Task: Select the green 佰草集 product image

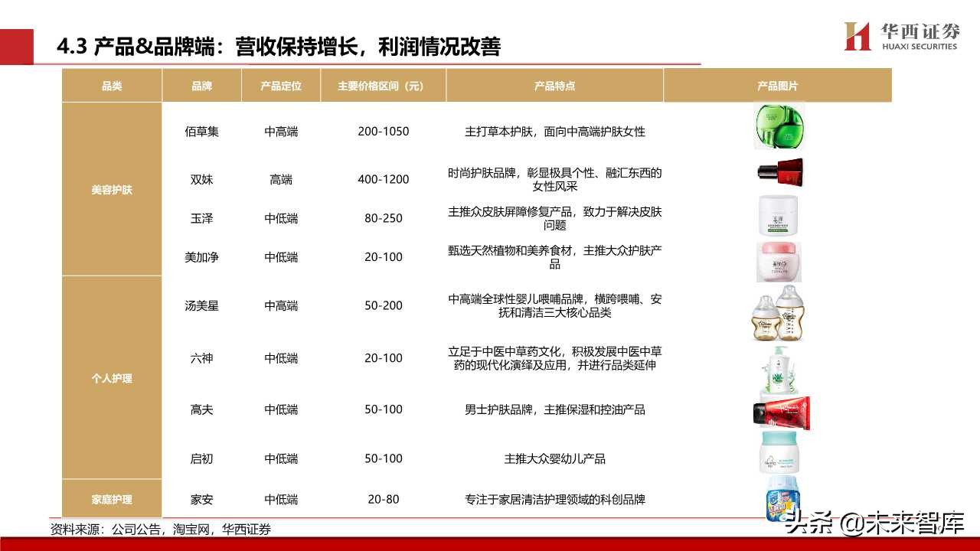Action: 779,128
